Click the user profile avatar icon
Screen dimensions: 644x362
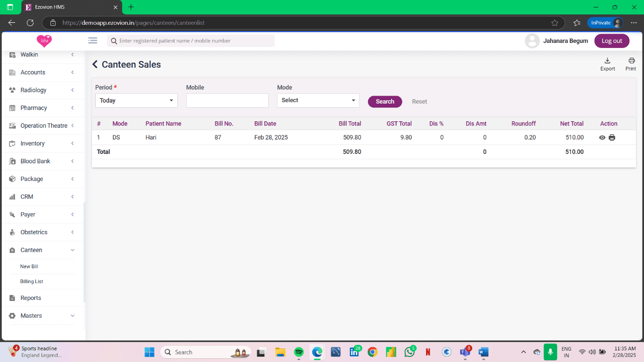532,41
